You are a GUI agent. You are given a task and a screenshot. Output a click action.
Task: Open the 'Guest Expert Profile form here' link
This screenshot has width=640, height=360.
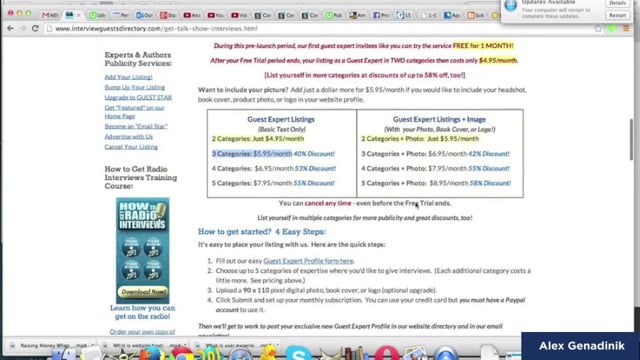309,260
